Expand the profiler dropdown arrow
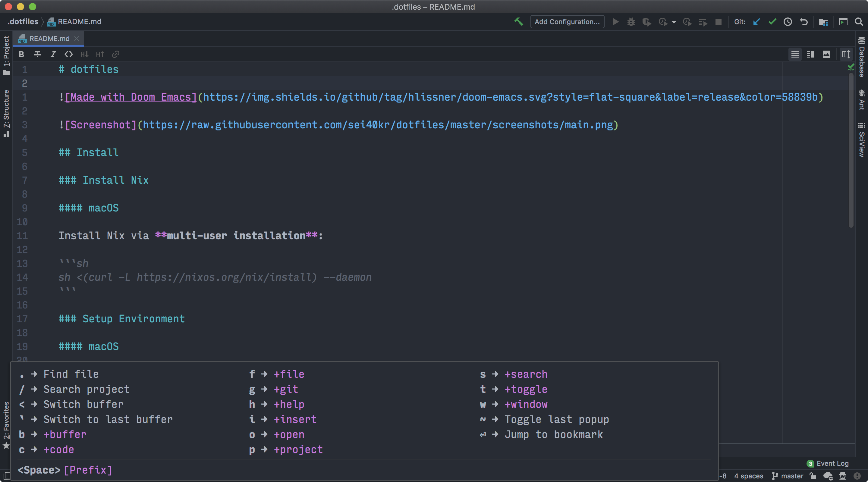868x482 pixels. pyautogui.click(x=674, y=22)
